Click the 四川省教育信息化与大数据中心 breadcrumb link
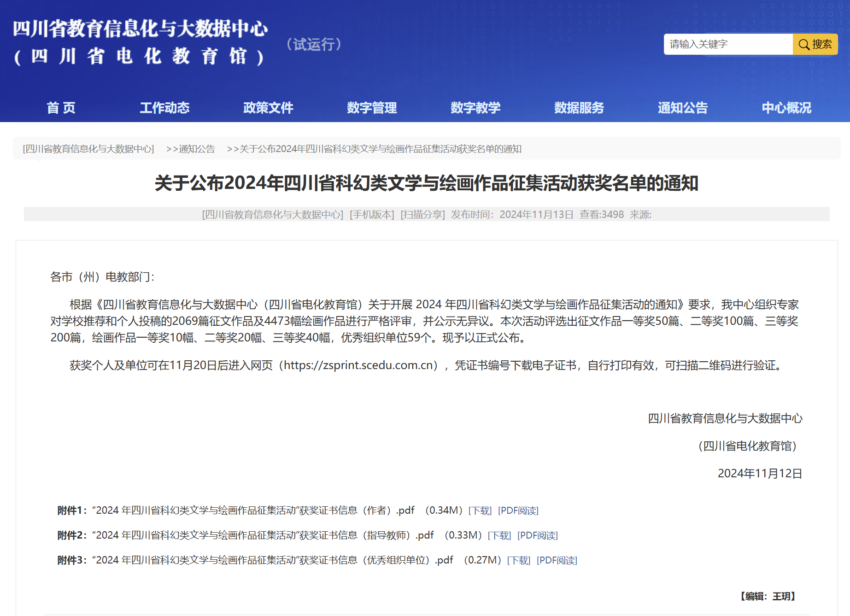The width and height of the screenshot is (850, 616). pyautogui.click(x=88, y=149)
